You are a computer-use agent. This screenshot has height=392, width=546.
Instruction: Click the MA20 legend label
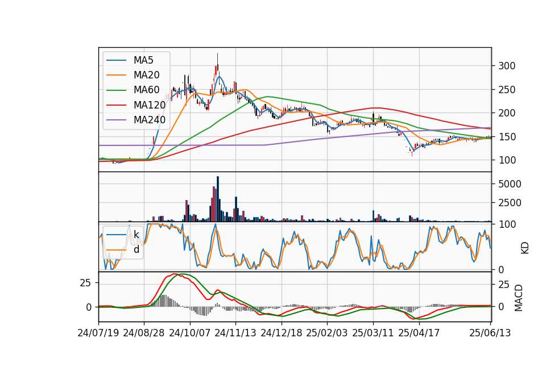point(147,75)
